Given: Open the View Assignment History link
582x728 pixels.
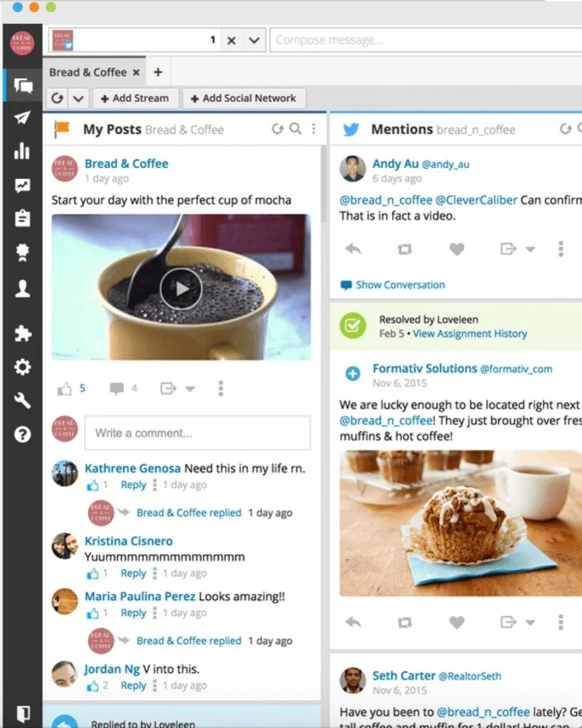Looking at the screenshot, I should click(x=469, y=333).
